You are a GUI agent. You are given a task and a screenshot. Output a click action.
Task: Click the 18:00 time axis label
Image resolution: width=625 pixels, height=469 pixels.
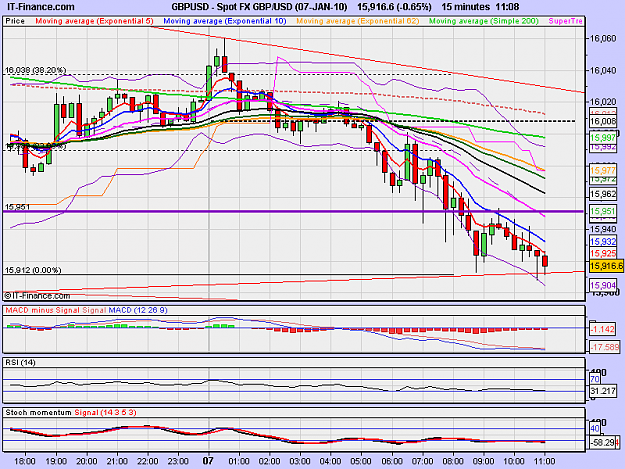click(25, 461)
